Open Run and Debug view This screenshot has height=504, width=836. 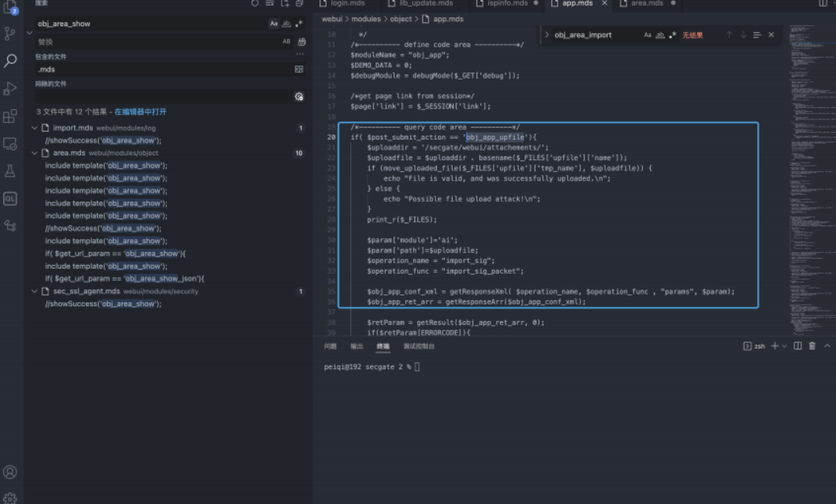[10, 88]
